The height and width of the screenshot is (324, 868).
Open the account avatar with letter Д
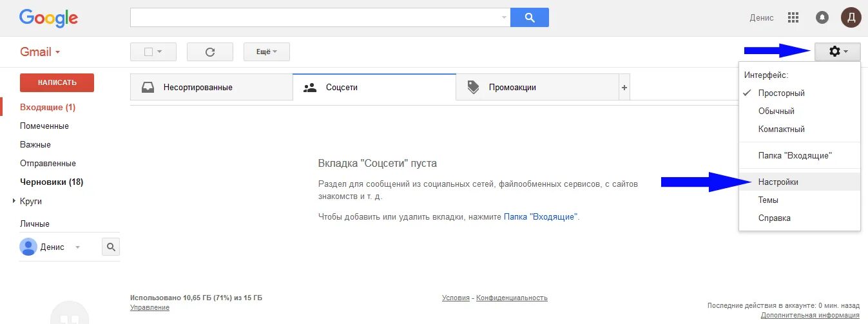(851, 17)
